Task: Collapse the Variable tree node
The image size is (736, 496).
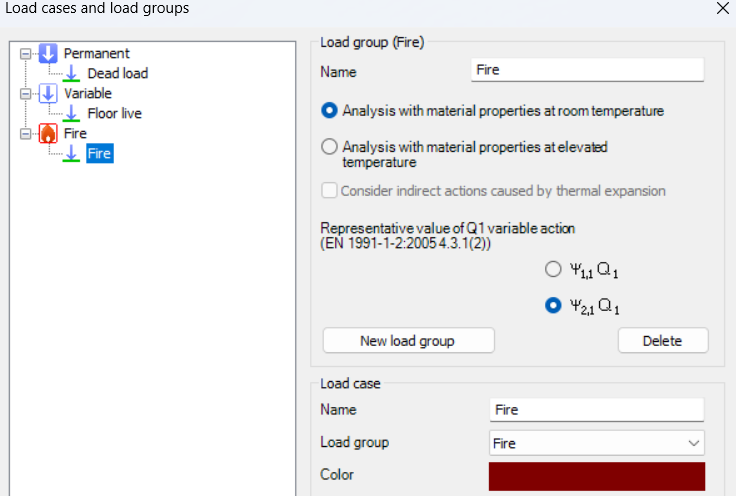Action: coord(25,94)
